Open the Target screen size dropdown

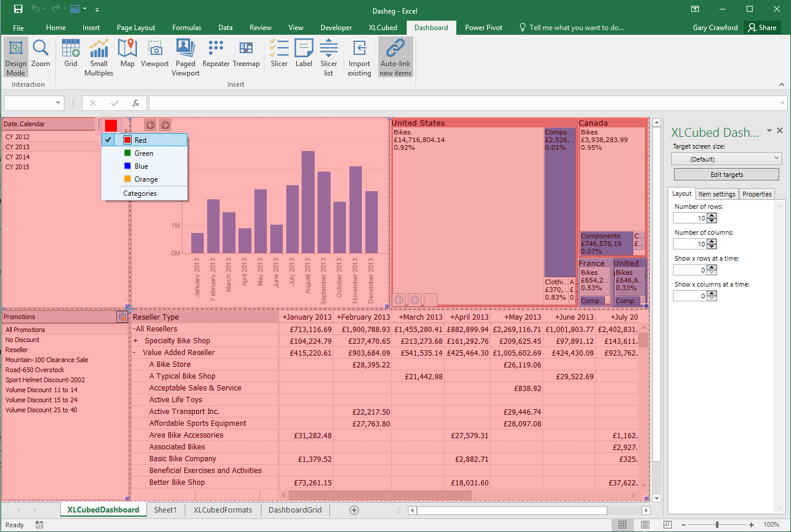click(x=726, y=159)
